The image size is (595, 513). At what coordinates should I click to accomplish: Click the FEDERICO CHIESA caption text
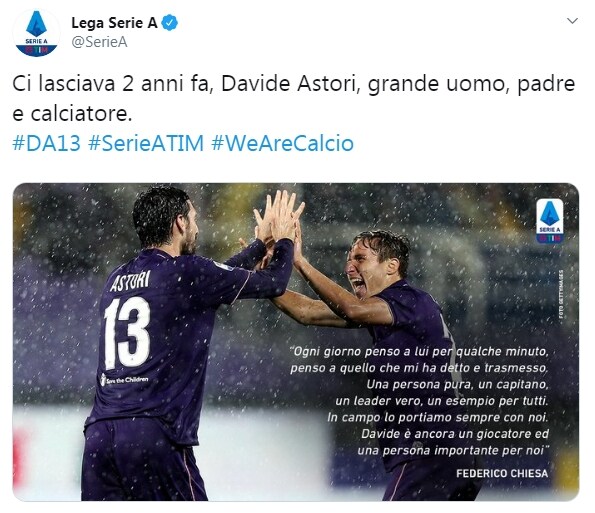tap(502, 473)
